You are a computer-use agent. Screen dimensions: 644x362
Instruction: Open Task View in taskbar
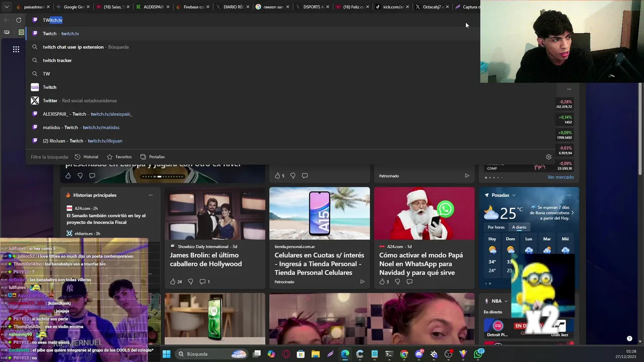[x=257, y=354]
